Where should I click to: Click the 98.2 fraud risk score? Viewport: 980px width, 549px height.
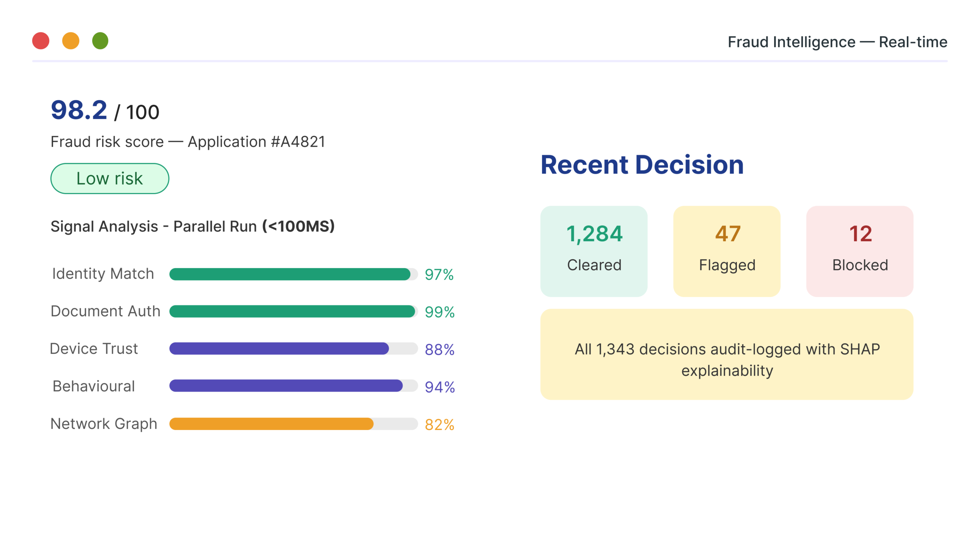(x=79, y=110)
